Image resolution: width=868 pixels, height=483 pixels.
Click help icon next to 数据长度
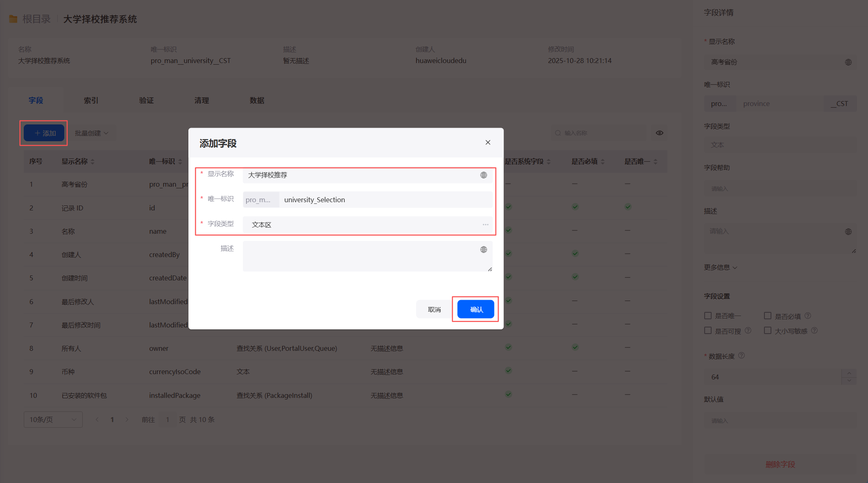(741, 356)
